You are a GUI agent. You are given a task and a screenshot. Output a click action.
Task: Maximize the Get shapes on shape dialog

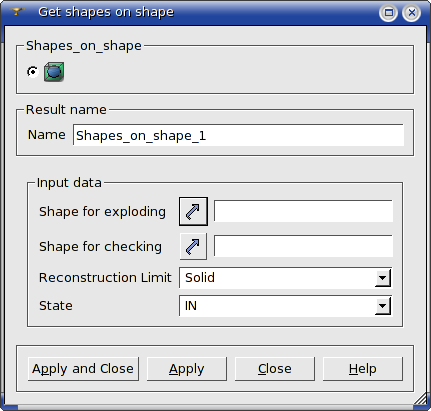388,13
